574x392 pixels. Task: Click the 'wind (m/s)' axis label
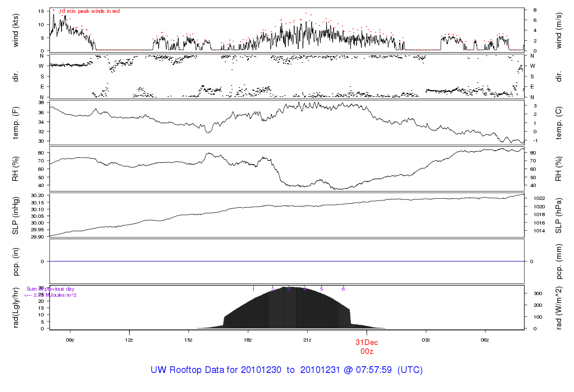(558, 29)
